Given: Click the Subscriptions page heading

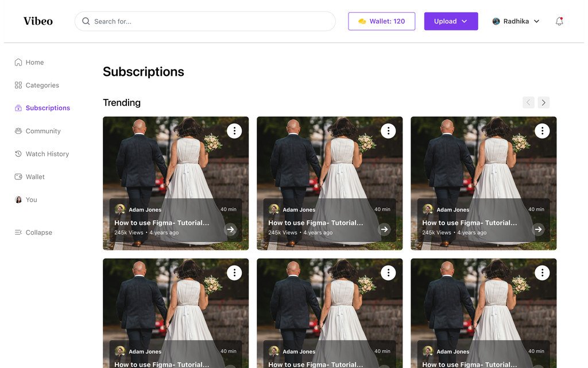Looking at the screenshot, I should click(x=143, y=72).
